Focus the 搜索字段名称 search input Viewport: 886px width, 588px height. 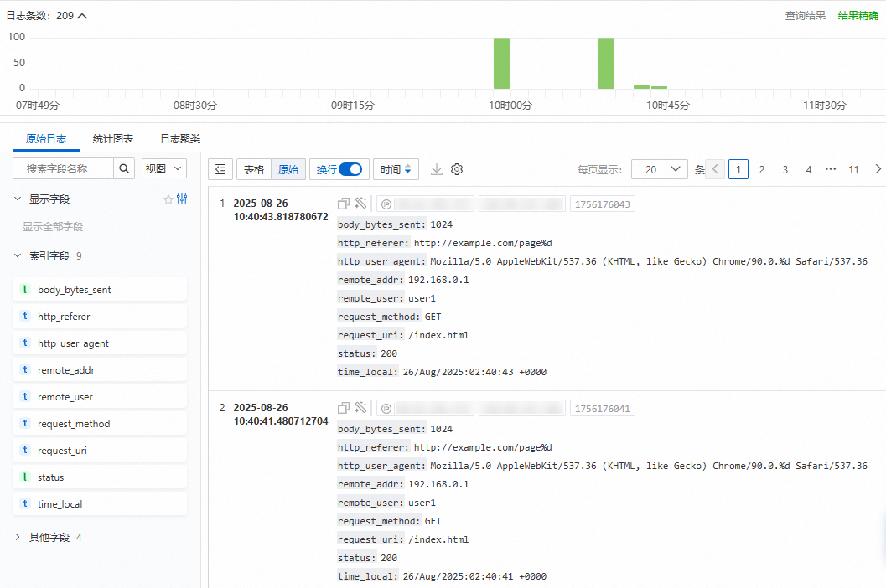[64, 168]
